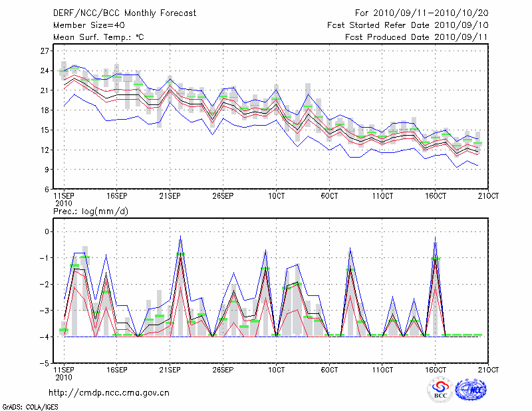Click 11OCT on the precipitation chart axis
The width and height of the screenshot is (532, 411).
click(382, 369)
